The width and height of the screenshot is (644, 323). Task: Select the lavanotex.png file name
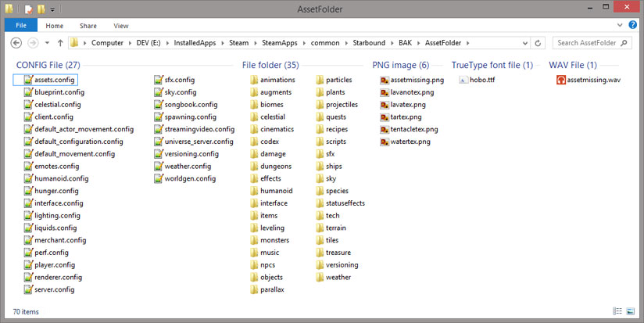tap(412, 92)
